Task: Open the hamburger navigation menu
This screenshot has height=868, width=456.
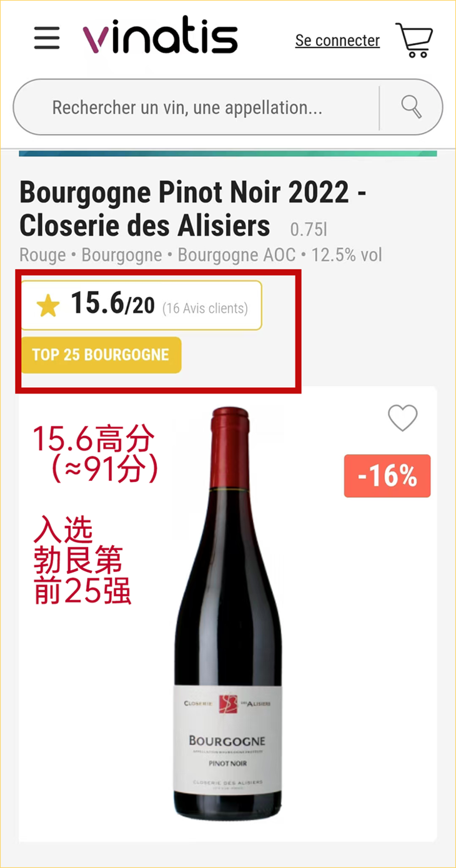Action: tap(47, 38)
